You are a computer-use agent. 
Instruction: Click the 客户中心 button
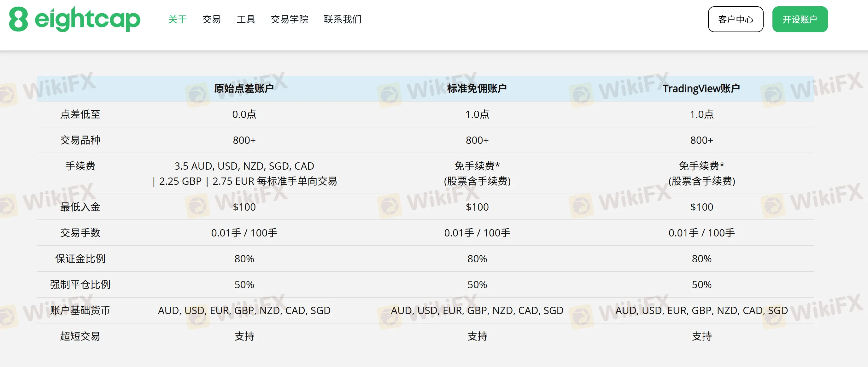coord(736,19)
